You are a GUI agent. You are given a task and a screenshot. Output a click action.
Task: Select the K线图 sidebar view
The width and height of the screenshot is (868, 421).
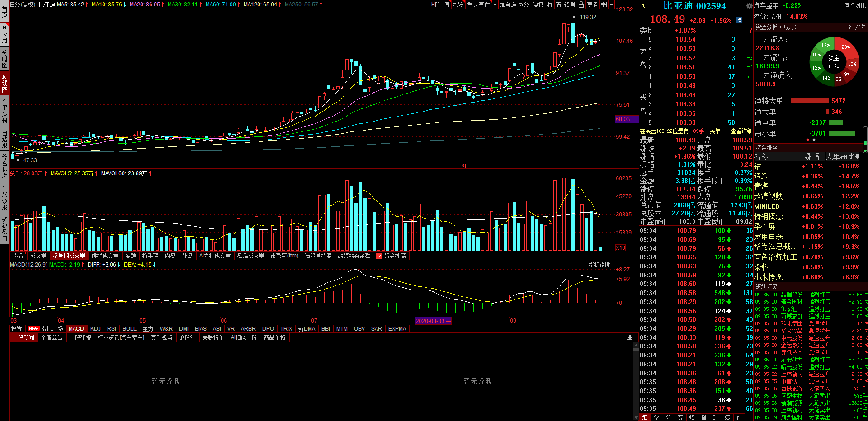pos(5,84)
